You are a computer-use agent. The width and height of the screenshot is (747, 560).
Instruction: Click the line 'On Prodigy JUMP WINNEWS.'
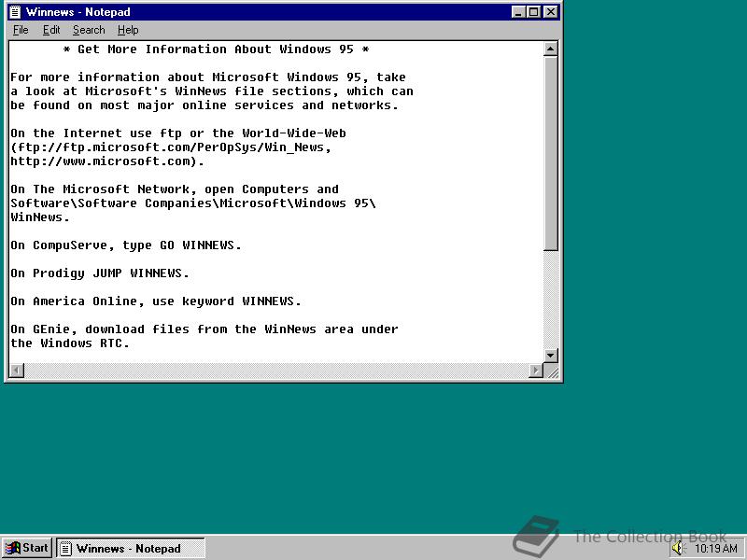[100, 273]
